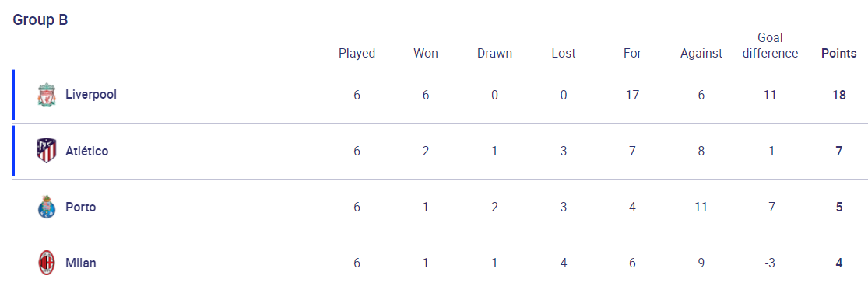Select the Won column header
Image resolution: width=868 pixels, height=300 pixels.
426,54
